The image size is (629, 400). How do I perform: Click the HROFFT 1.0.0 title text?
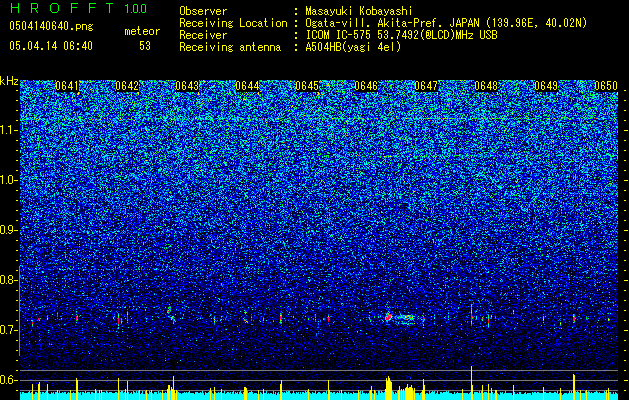[x=78, y=8]
